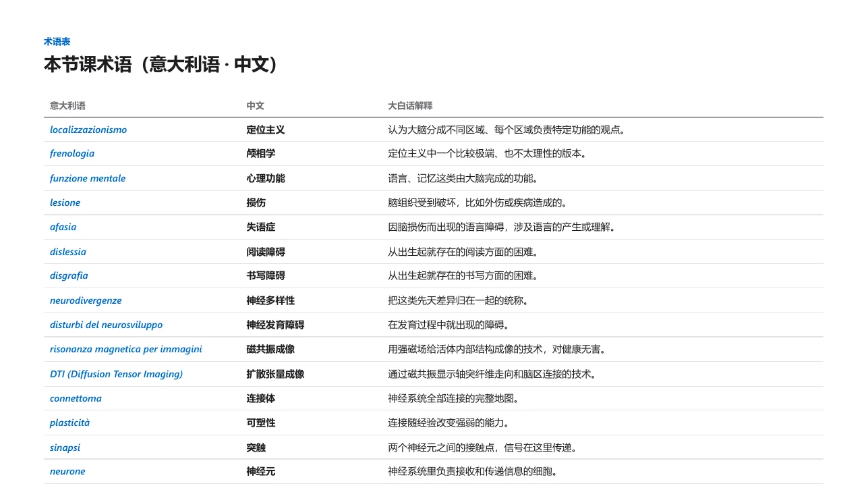Screen dimensions: 868x488
Task: Click the explanation '连接随经验改变强弱的能力。'
Action: click(x=449, y=423)
